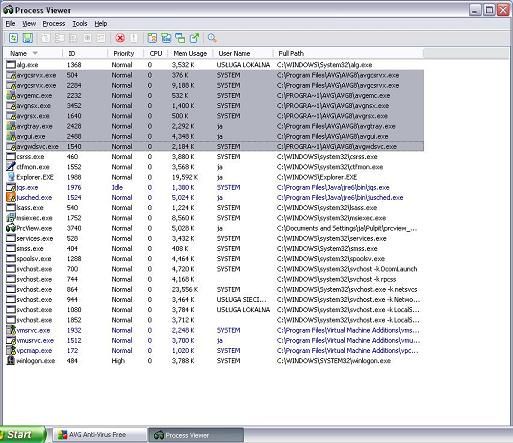Click the Start button in taskbar
Viewport: 513px width, 443px height.
pyautogui.click(x=23, y=435)
